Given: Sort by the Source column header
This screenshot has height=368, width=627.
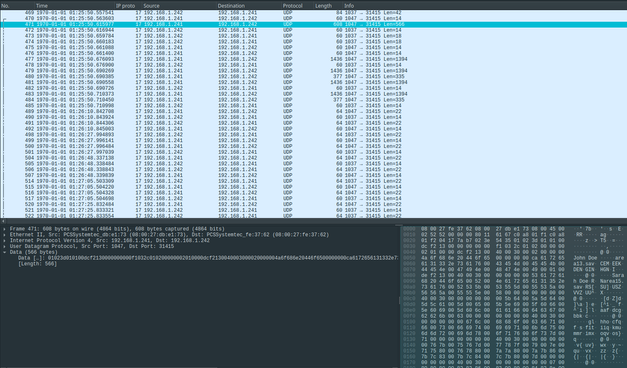Looking at the screenshot, I should (179, 6).
